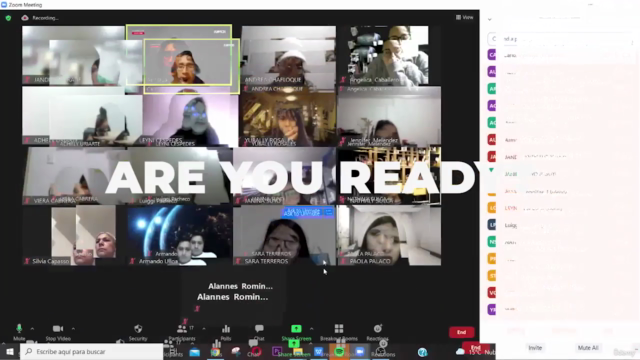Click the green encryption shield icon
640x360 pixels.
[x=8, y=18]
